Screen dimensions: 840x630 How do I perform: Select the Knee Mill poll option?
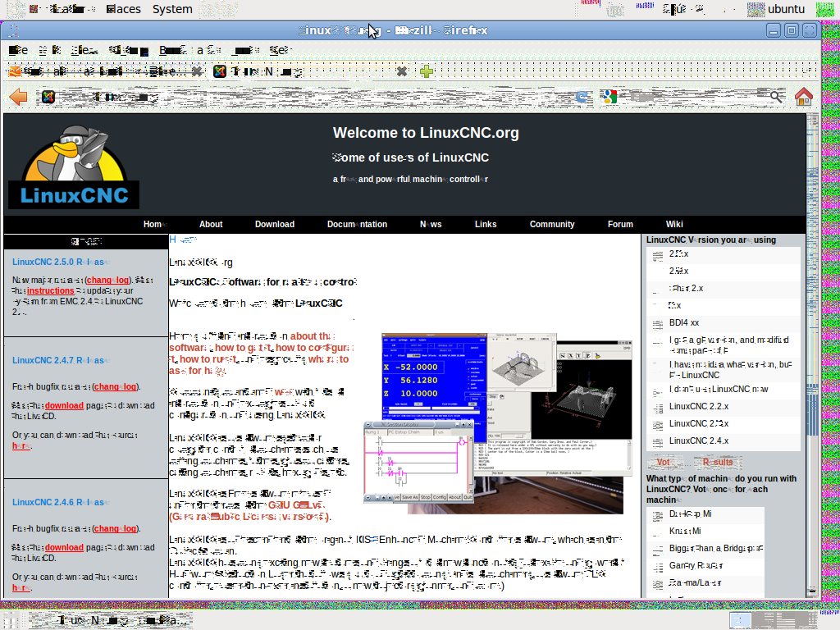click(658, 532)
